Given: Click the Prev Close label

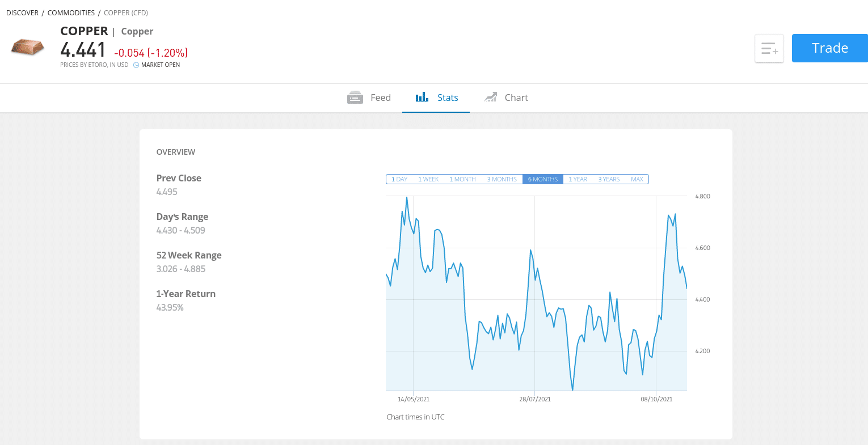Looking at the screenshot, I should (x=179, y=178).
